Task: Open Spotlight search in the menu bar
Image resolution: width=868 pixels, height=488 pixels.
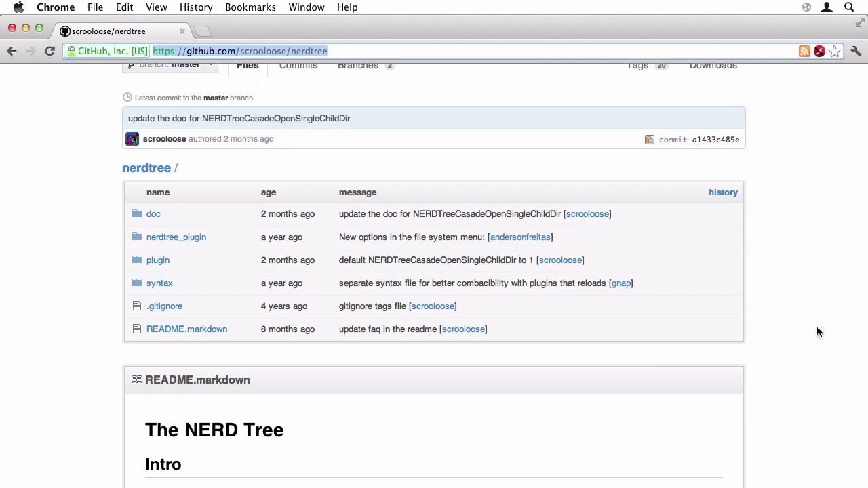Action: 849,7
